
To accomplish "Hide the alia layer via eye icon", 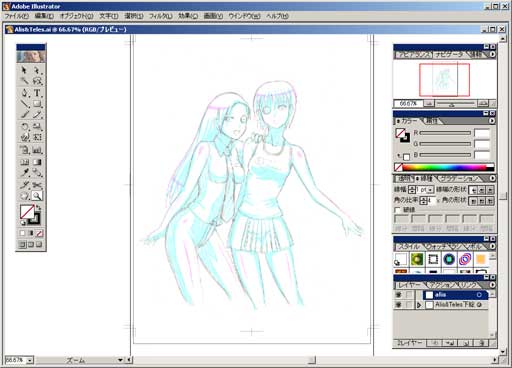I will tap(398, 295).
